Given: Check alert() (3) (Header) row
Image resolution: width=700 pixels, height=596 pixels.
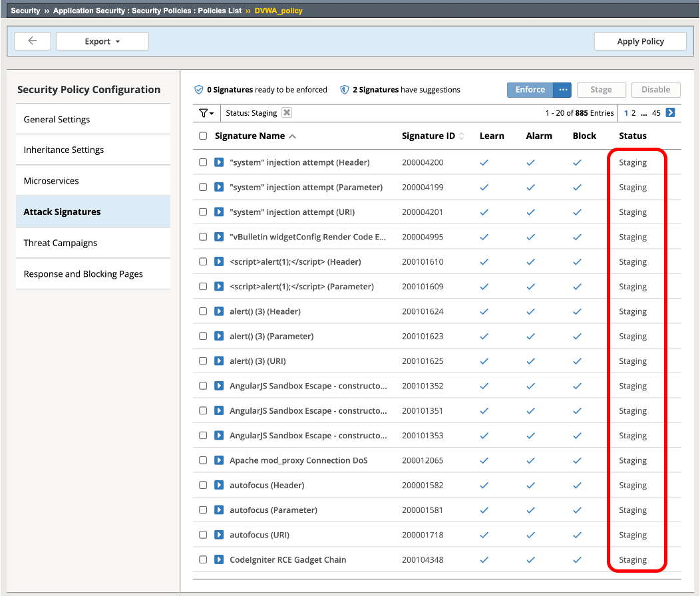Looking at the screenshot, I should [203, 311].
